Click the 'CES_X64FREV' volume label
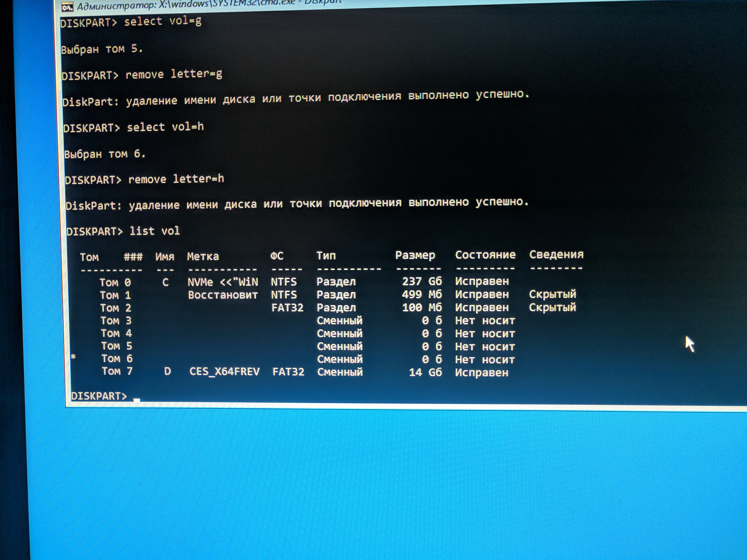 coord(225,372)
